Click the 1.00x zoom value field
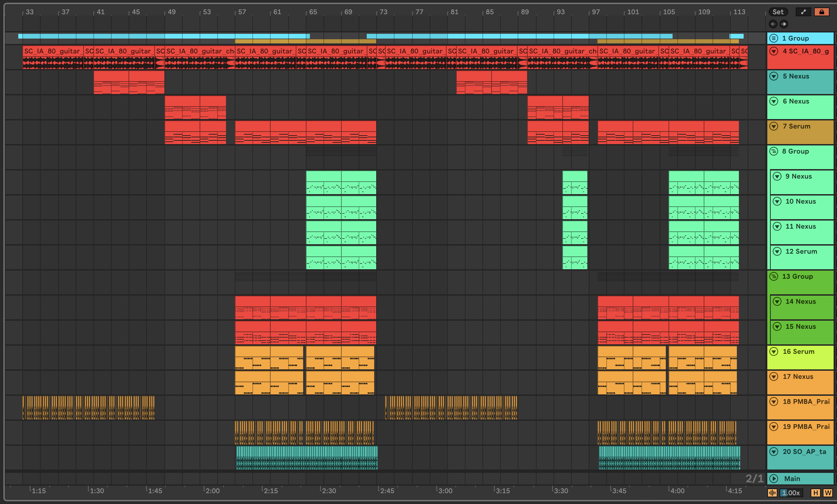The height and width of the screenshot is (504, 837). [x=791, y=493]
